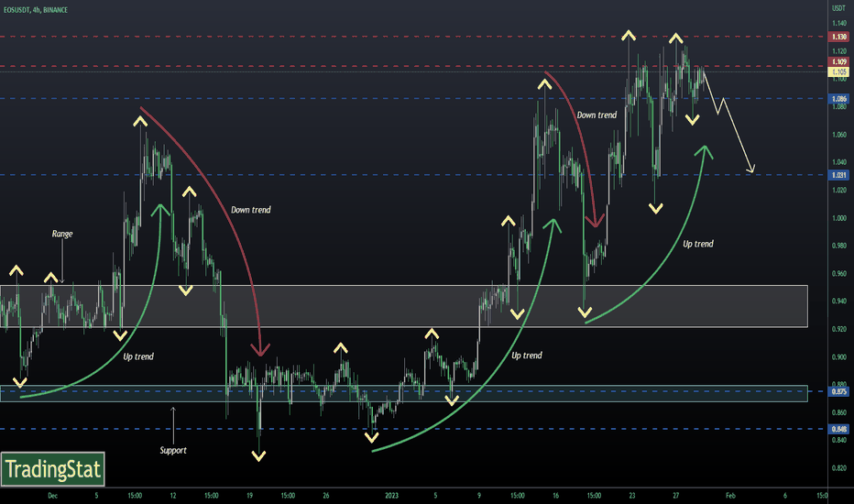Click the 27 date label on the time axis

pyautogui.click(x=675, y=496)
